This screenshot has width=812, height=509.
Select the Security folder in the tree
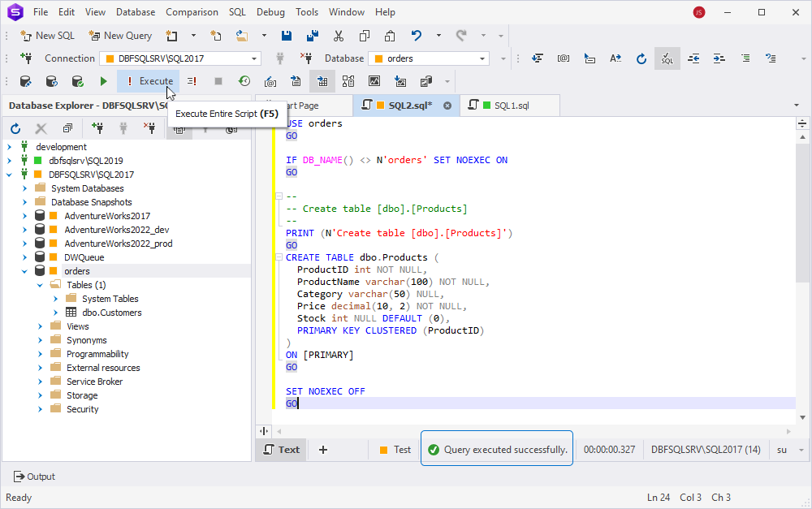82,410
